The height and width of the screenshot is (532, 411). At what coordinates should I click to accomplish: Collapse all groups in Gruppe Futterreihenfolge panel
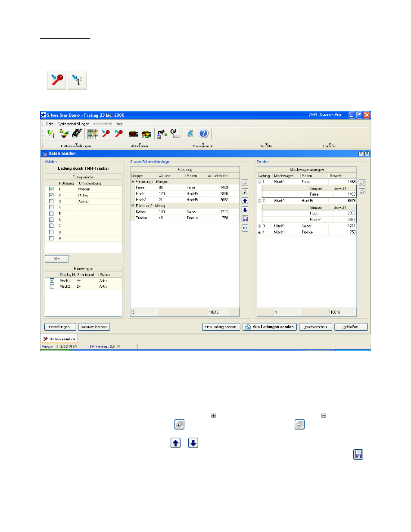click(x=245, y=183)
